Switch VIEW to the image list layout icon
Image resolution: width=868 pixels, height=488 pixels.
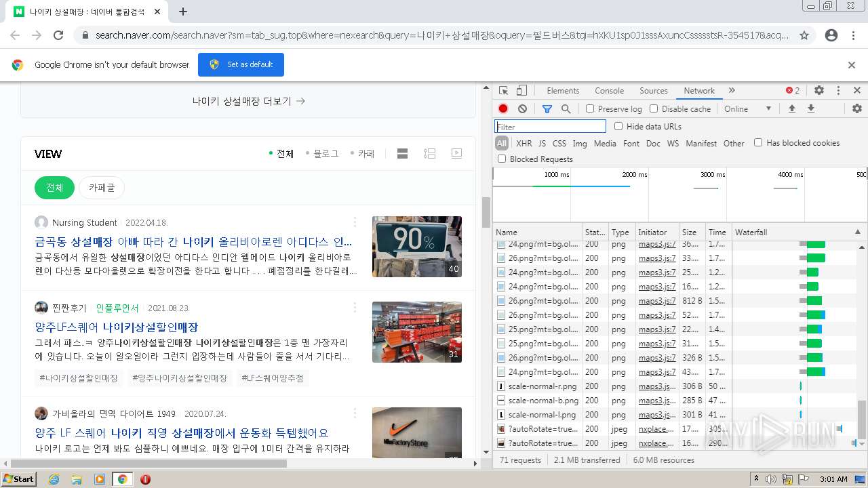(429, 154)
